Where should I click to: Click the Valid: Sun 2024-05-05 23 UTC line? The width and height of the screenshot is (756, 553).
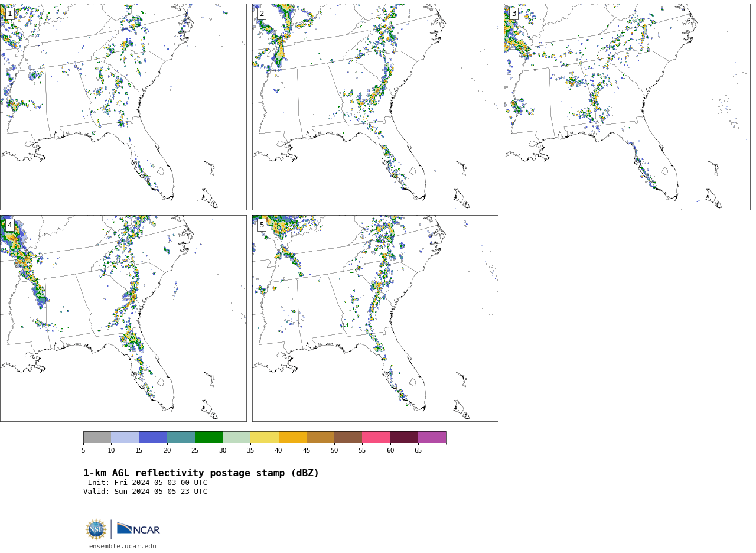pos(145,492)
